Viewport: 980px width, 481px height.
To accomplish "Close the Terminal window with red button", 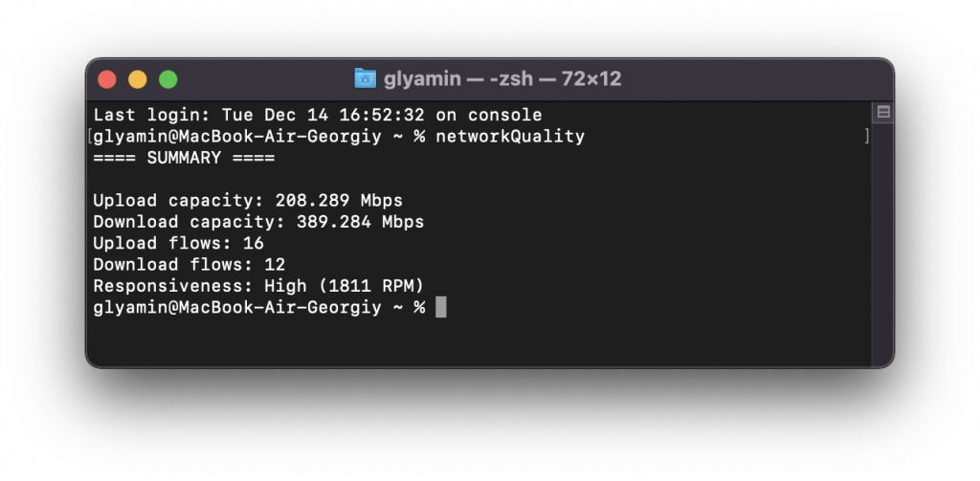I will [107, 79].
